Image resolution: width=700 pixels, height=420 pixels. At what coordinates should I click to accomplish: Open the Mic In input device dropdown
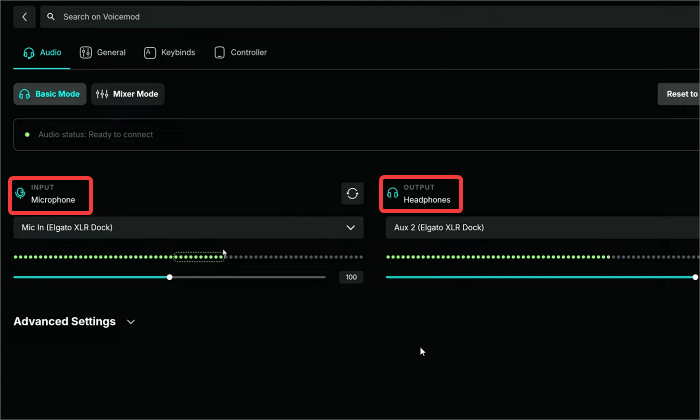pos(188,228)
